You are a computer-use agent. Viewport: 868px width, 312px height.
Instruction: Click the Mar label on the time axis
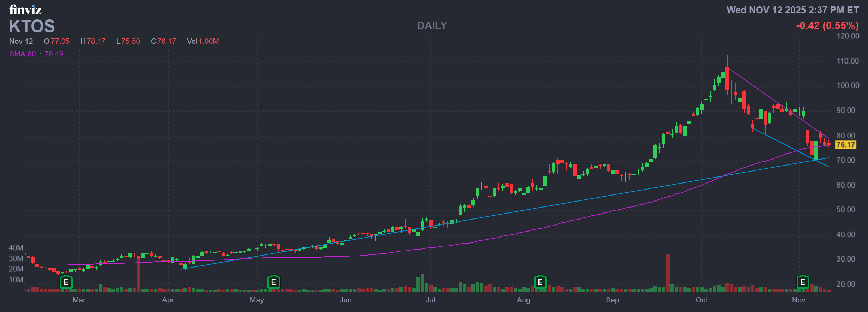click(x=79, y=300)
